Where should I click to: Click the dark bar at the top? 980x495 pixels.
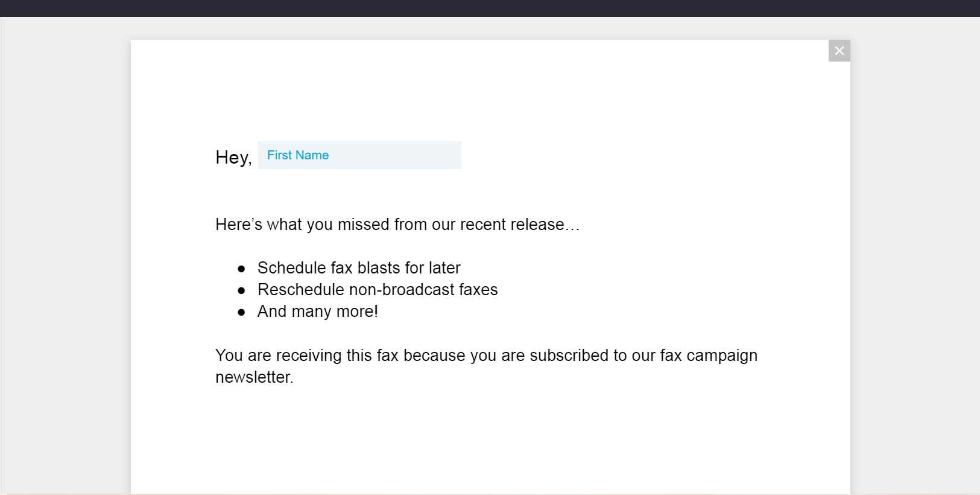490,8
